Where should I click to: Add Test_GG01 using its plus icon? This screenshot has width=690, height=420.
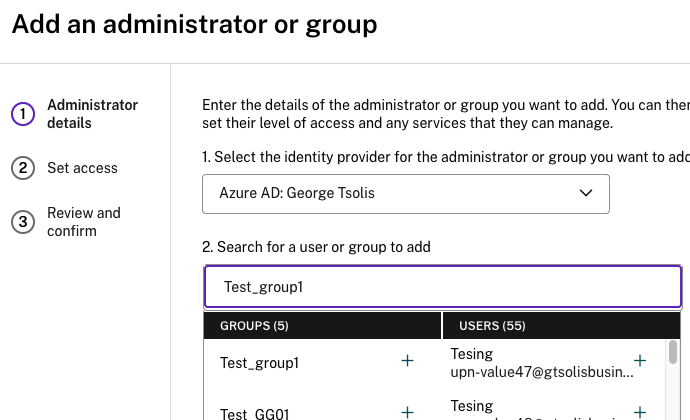click(x=407, y=412)
